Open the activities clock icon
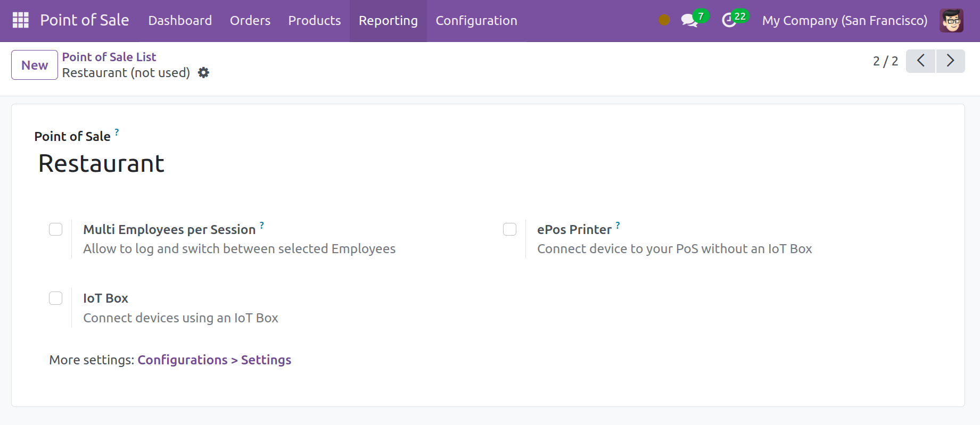Viewport: 980px width, 425px height. (729, 20)
